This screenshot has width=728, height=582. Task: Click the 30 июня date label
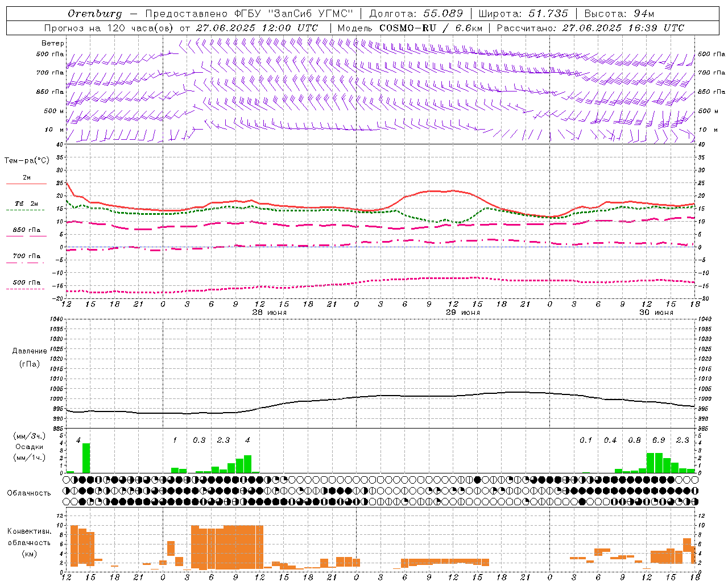[656, 312]
